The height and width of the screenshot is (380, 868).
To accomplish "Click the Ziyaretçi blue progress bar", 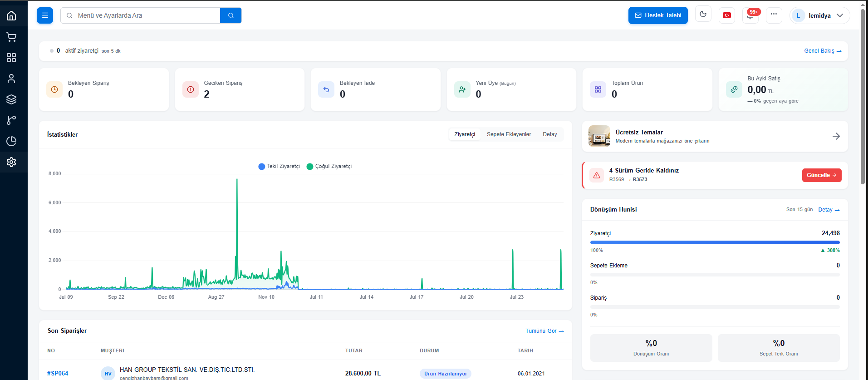I will (x=715, y=242).
